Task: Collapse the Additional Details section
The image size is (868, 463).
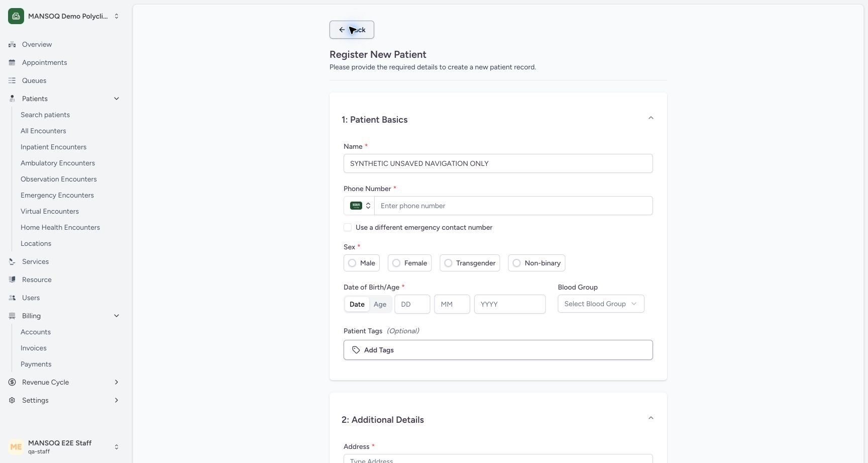Action: (x=651, y=418)
